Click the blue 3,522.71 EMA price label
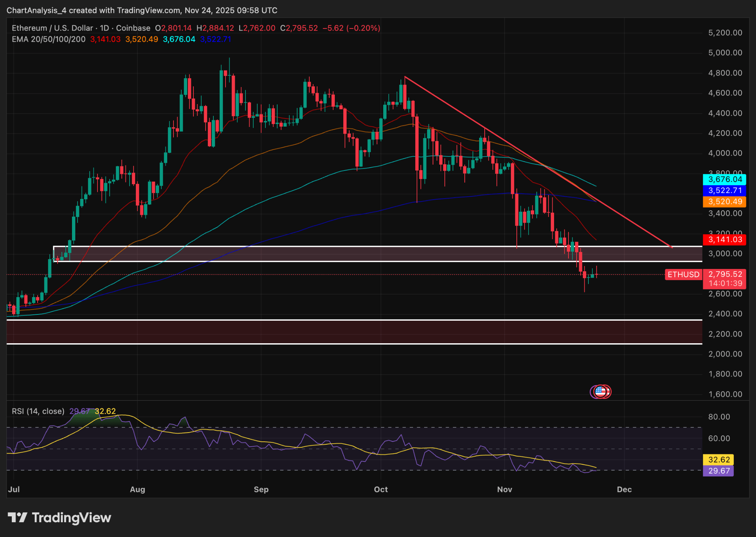 [725, 190]
